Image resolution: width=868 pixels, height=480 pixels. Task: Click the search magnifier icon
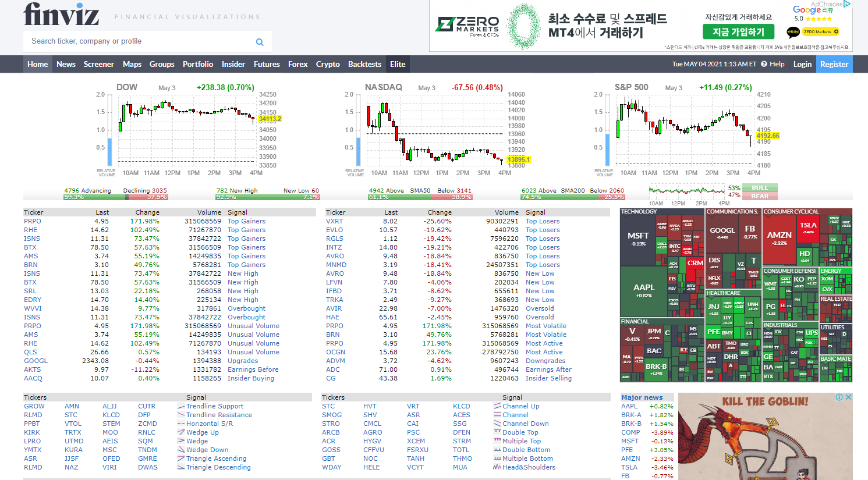point(260,42)
